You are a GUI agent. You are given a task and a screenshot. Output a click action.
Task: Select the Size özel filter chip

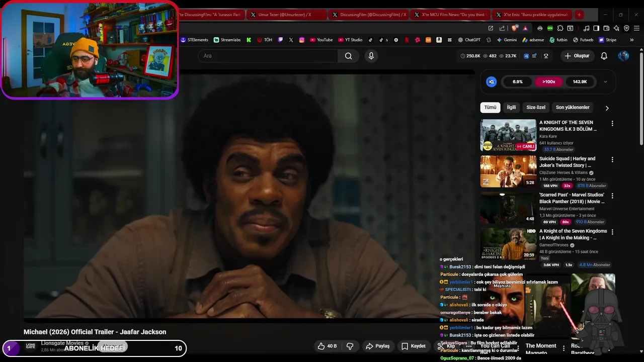pos(536,107)
